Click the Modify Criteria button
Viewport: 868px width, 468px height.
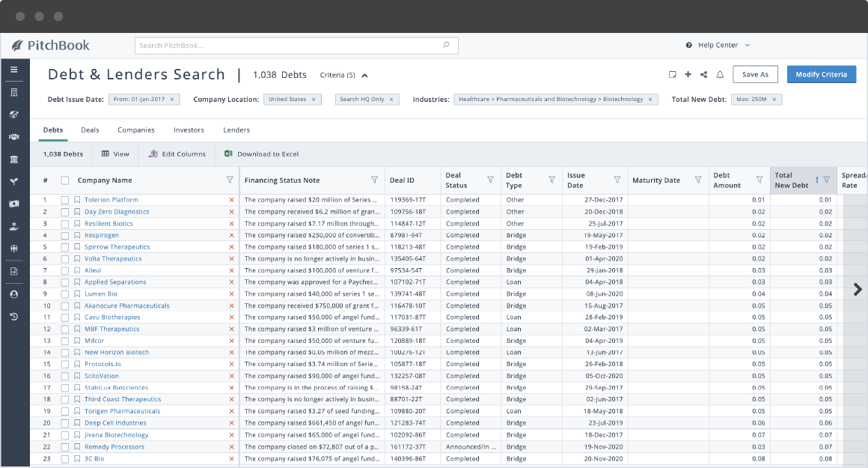(822, 74)
